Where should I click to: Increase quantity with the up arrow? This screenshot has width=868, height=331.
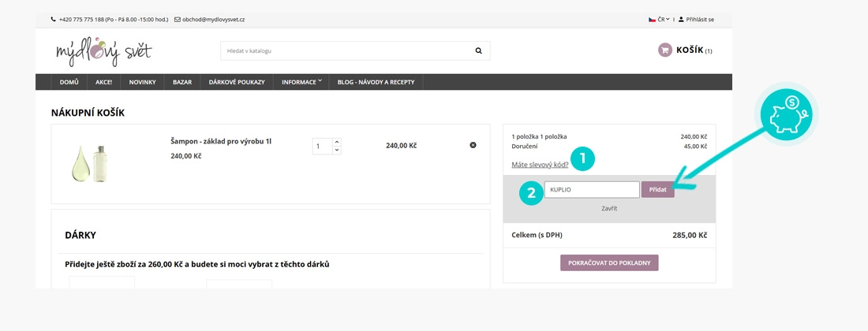point(337,143)
